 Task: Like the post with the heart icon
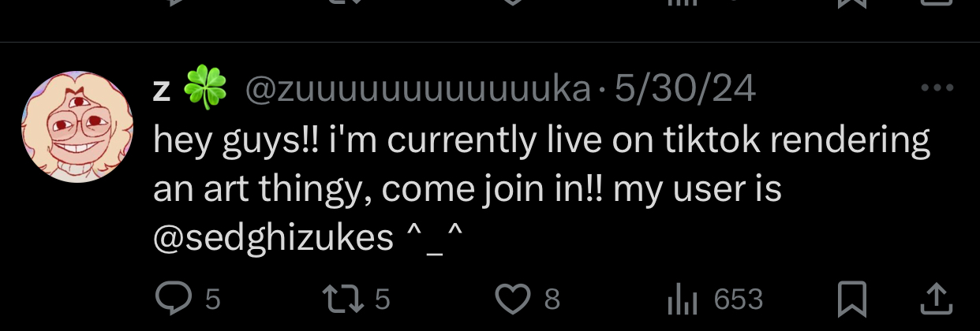(514, 299)
